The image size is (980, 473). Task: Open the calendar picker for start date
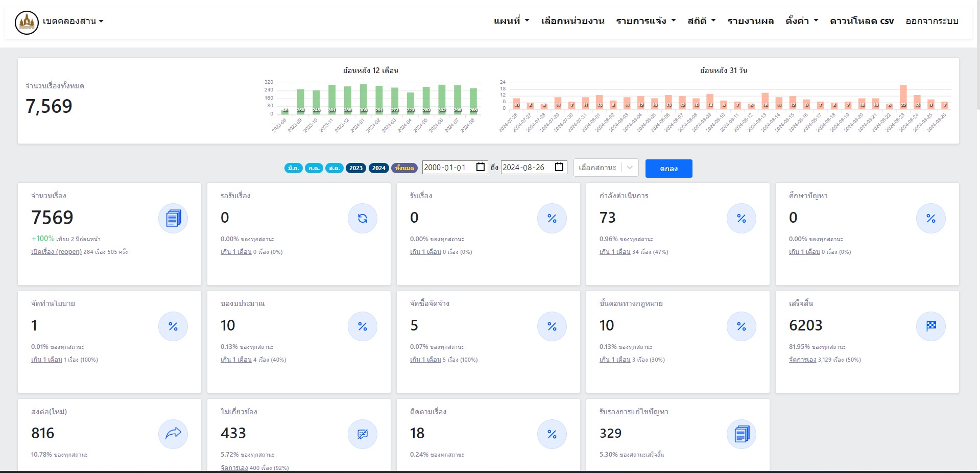481,167
